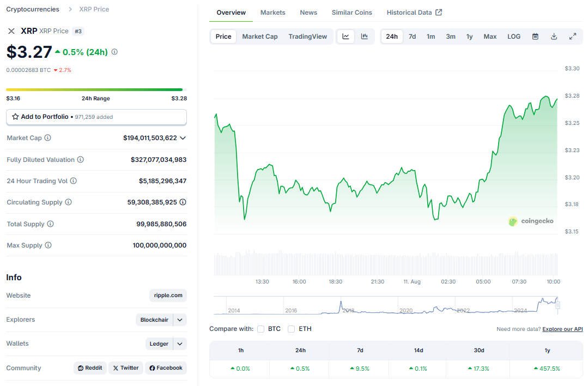Click the XRP coin logo

click(11, 31)
